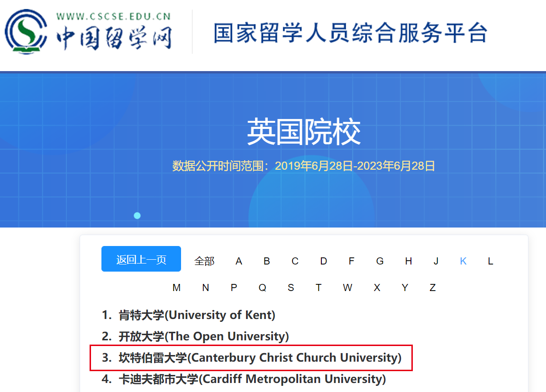Click the 英国院校 banner heading
Image resolution: width=546 pixels, height=392 pixels.
(x=304, y=132)
